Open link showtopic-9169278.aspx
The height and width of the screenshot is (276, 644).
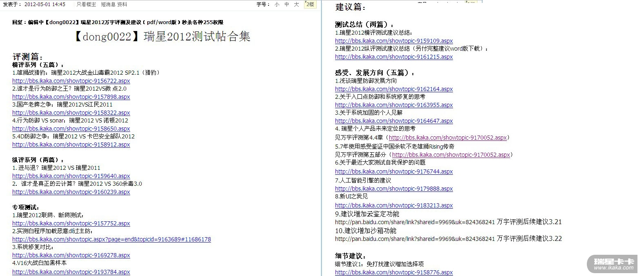click(71, 255)
